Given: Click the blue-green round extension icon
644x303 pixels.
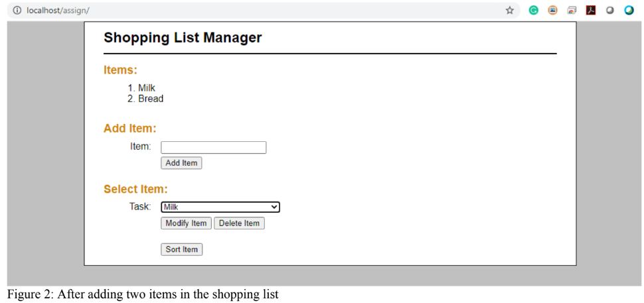Looking at the screenshot, I should [x=629, y=11].
